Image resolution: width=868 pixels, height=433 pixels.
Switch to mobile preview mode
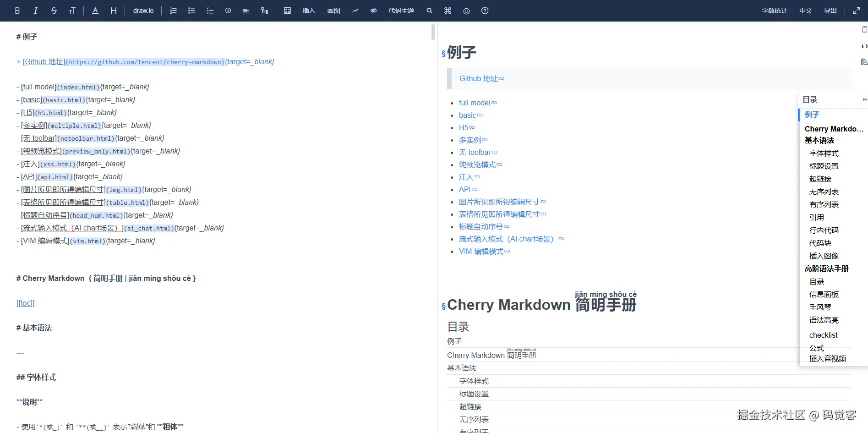point(864,29)
